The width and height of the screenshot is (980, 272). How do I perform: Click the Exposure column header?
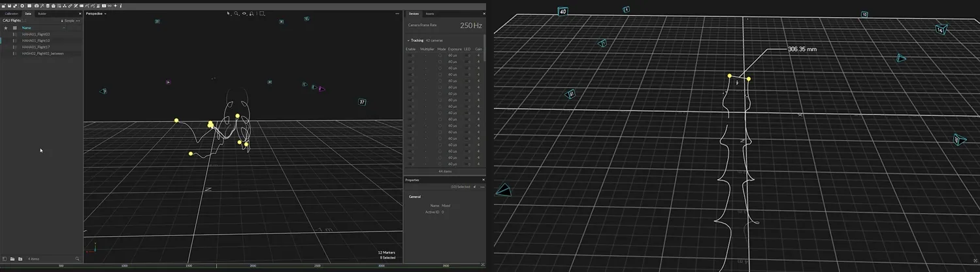point(455,49)
